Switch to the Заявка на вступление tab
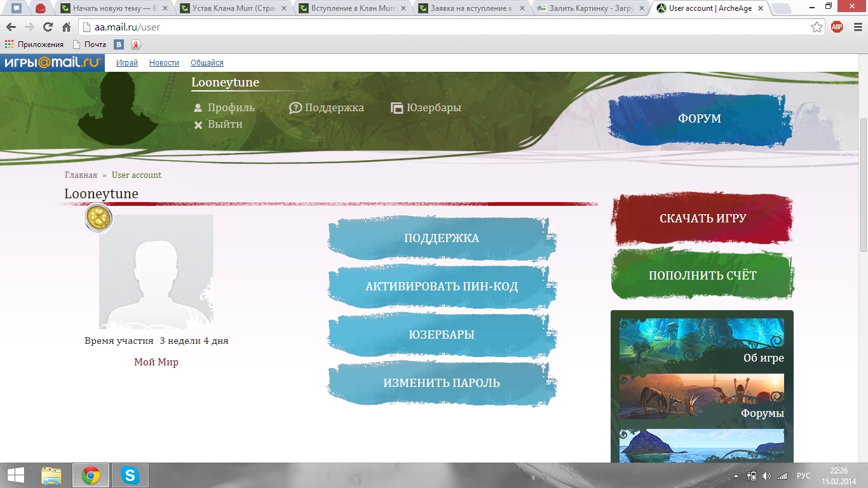Image resolution: width=868 pixels, height=488 pixels. pos(470,9)
